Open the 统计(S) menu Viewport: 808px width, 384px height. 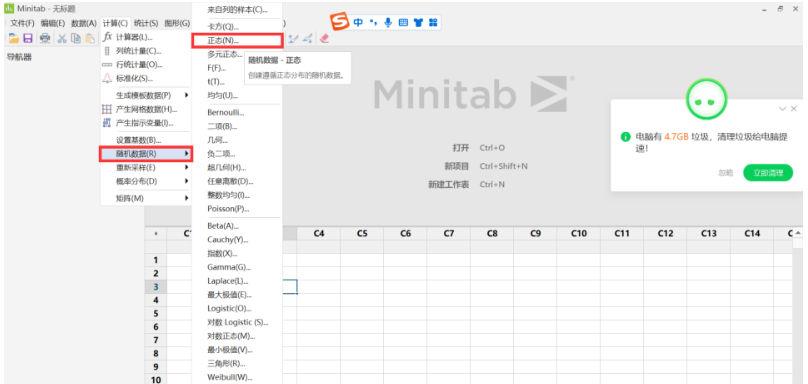point(146,23)
